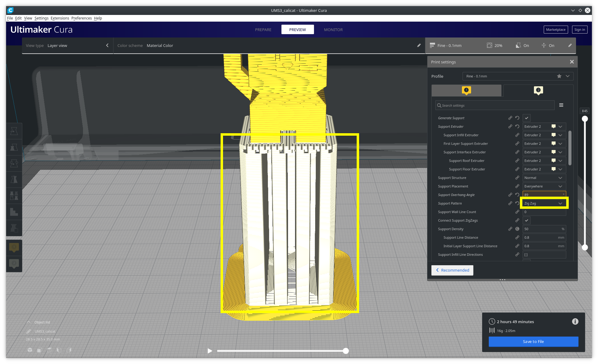Image resolution: width=598 pixels, height=364 pixels.
Task: Click Save to File button
Action: point(533,341)
